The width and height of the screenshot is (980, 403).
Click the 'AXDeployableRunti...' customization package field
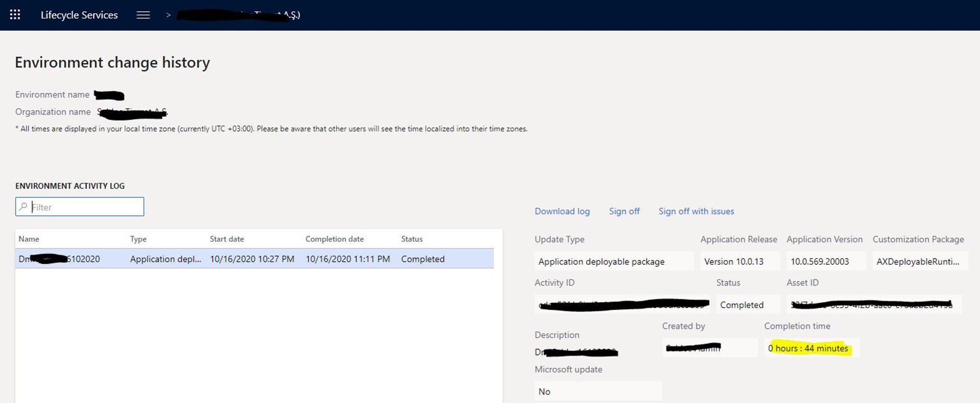(920, 261)
